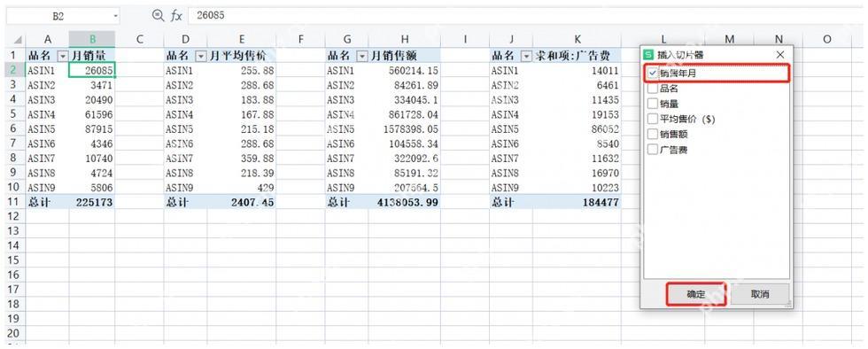This screenshot has width=868, height=349.
Task: Check the 销售额 checkbox
Action: pyautogui.click(x=654, y=134)
